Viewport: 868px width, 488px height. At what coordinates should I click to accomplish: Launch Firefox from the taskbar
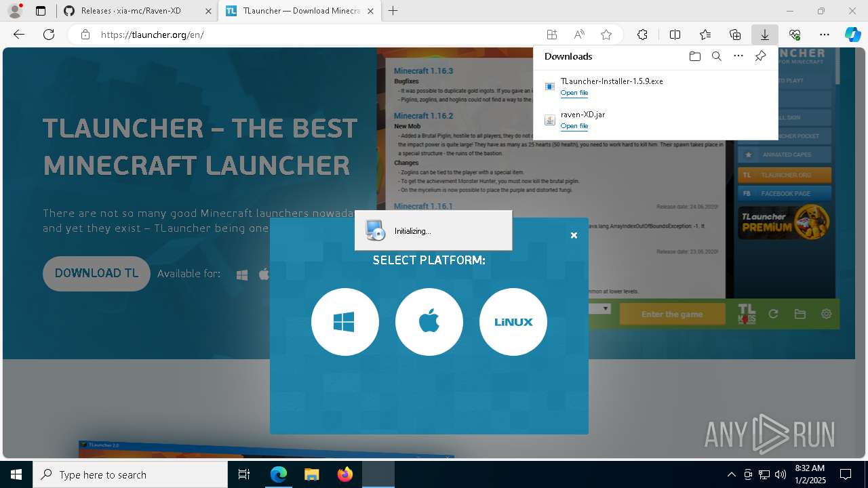[345, 474]
